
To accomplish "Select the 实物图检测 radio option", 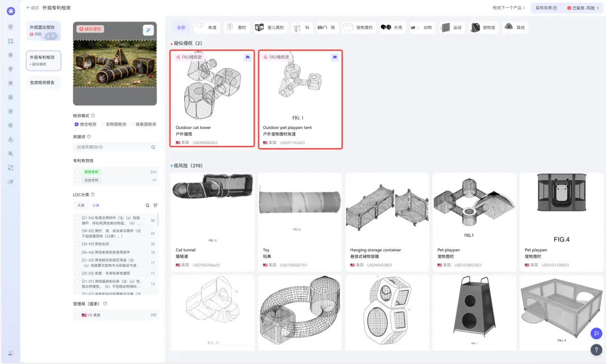I will point(103,125).
